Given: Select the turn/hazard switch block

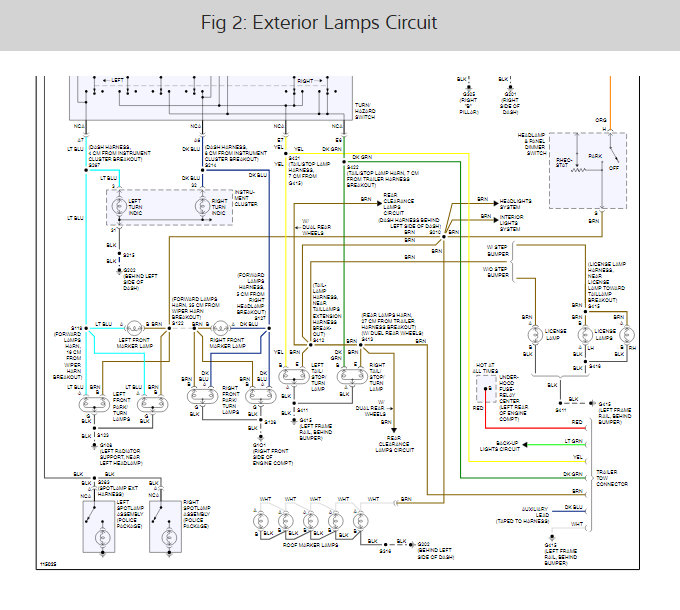Looking at the screenshot, I should click(211, 98).
